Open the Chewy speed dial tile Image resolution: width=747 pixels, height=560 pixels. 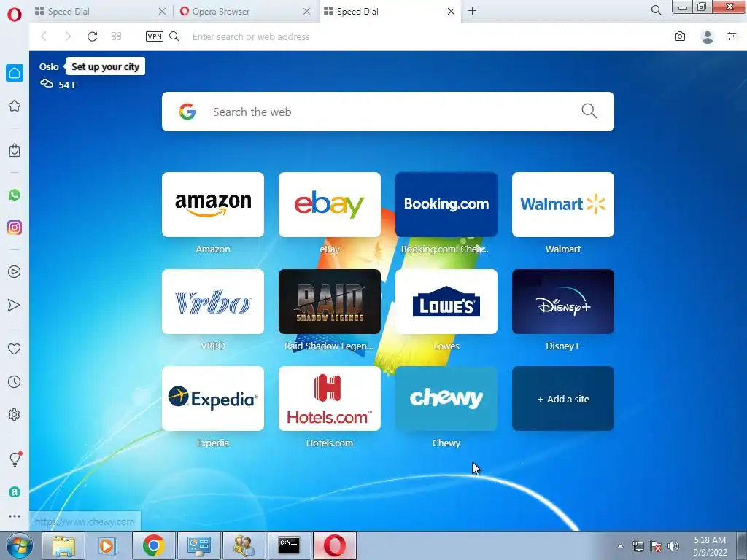446,399
